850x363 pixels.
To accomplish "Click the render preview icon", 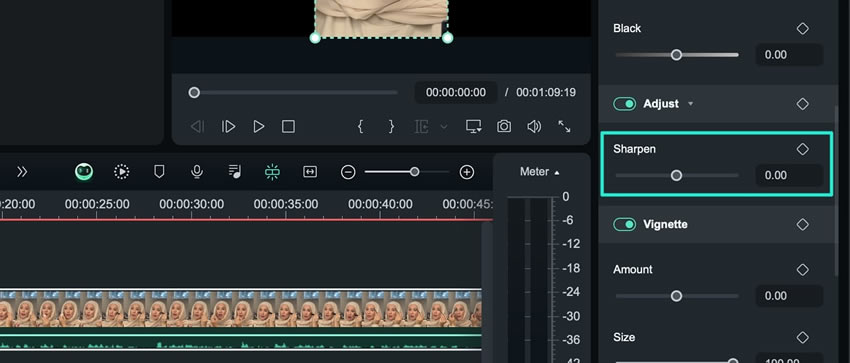I will [x=121, y=172].
